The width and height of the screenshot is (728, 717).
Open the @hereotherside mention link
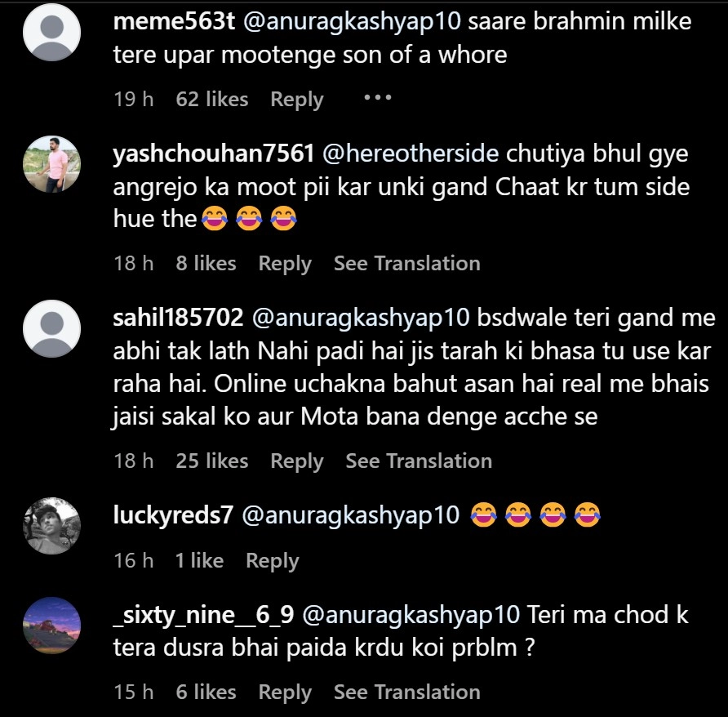[411, 154]
